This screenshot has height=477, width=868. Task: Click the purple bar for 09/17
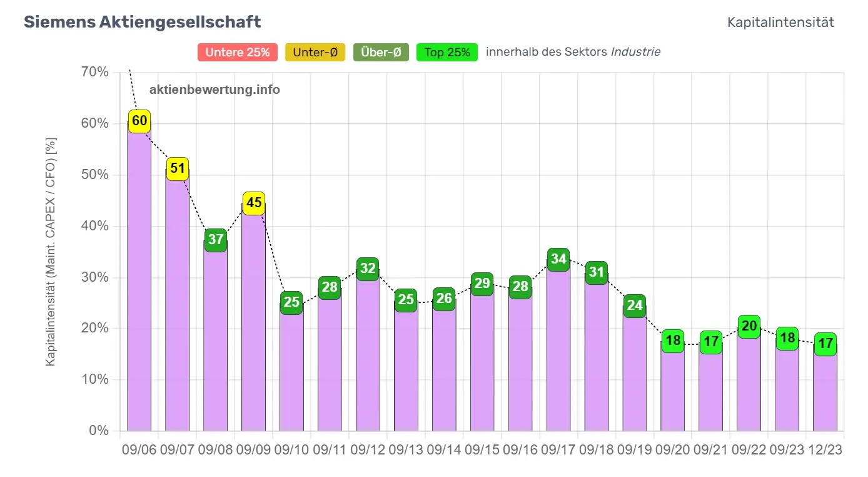pyautogui.click(x=558, y=345)
